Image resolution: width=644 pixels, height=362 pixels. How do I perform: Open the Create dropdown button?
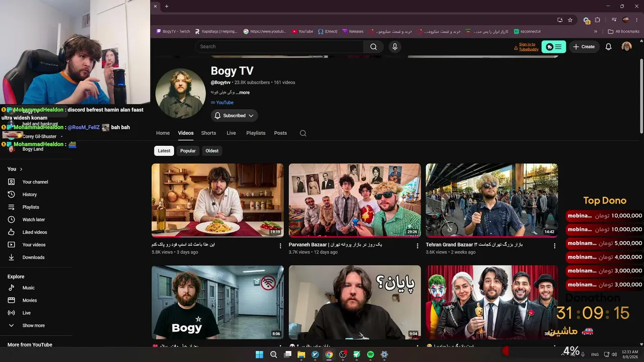click(x=584, y=47)
